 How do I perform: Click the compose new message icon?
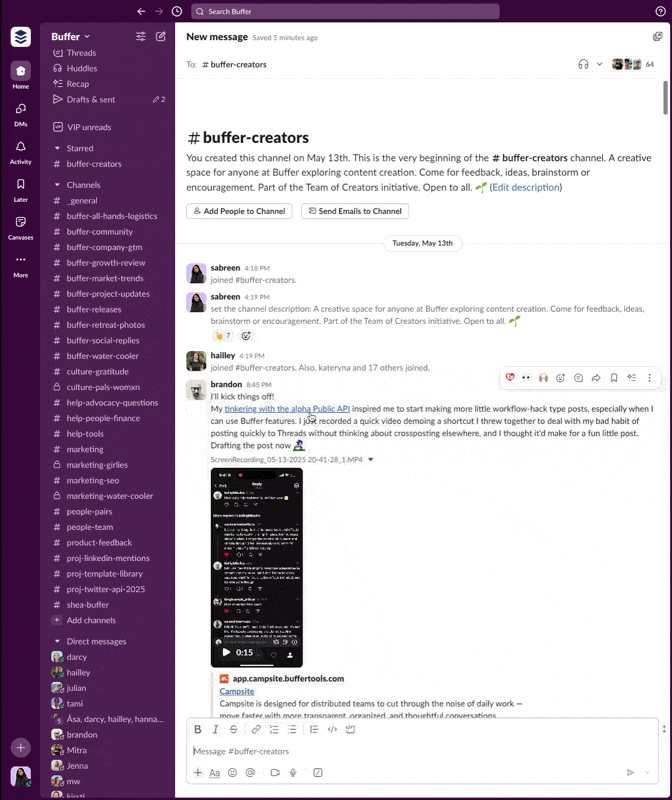point(161,36)
